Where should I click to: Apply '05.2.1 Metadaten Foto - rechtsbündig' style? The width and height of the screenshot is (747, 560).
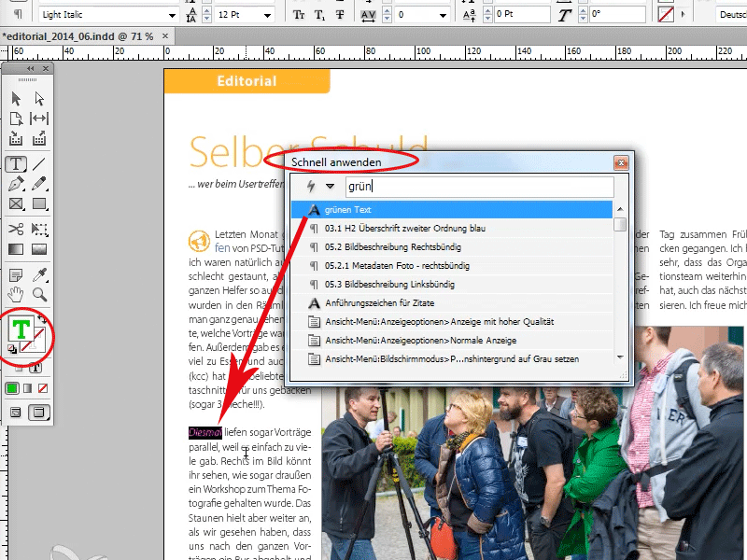pyautogui.click(x=452, y=265)
